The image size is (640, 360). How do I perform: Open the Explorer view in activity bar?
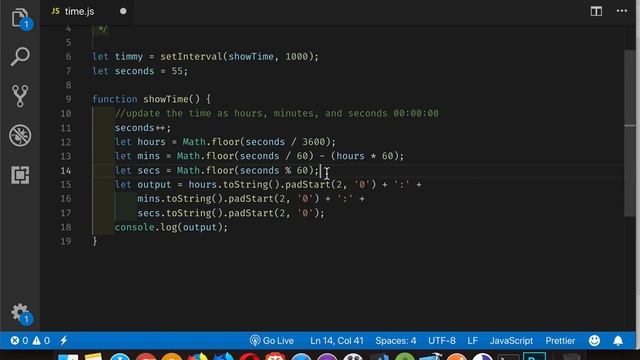(x=20, y=18)
